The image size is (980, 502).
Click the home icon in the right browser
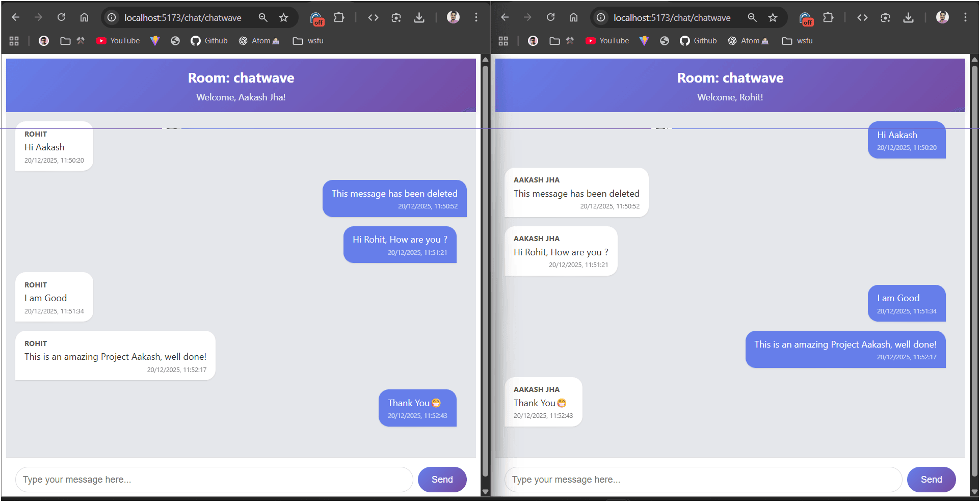[x=573, y=17]
